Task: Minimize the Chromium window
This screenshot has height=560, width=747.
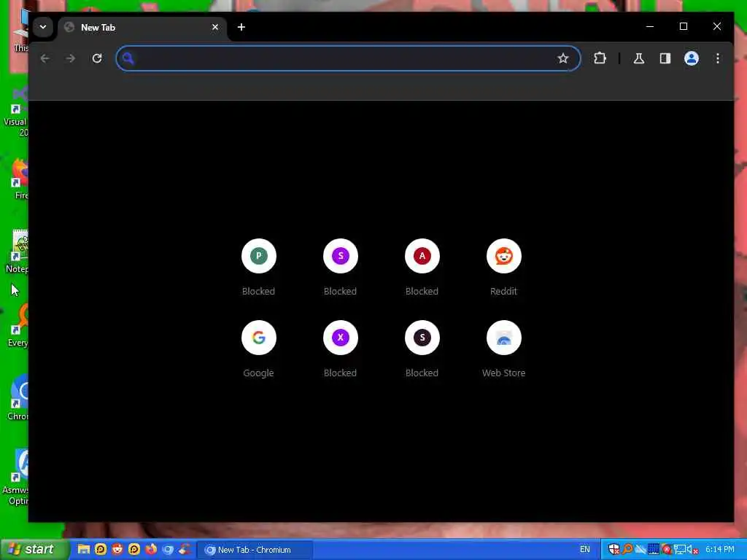Action: (x=650, y=26)
